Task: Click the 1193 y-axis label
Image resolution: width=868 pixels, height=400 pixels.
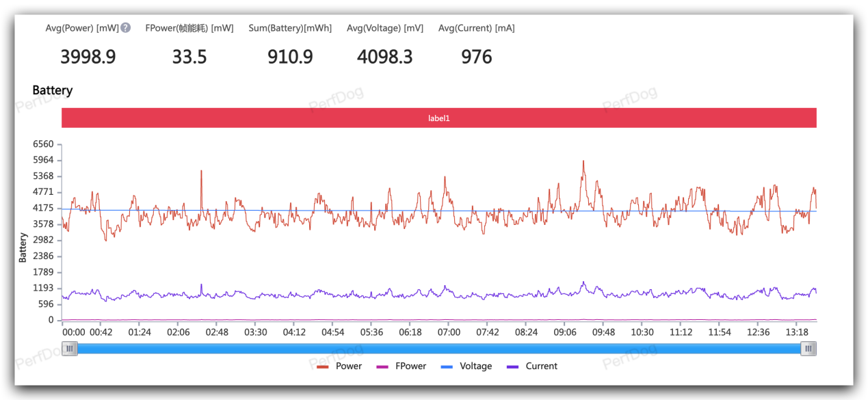Action: [x=42, y=288]
